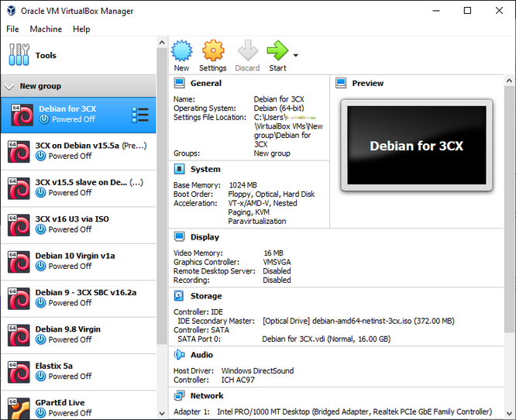Click the Storage section disk icon
This screenshot has height=420, width=516.
(x=179, y=296)
